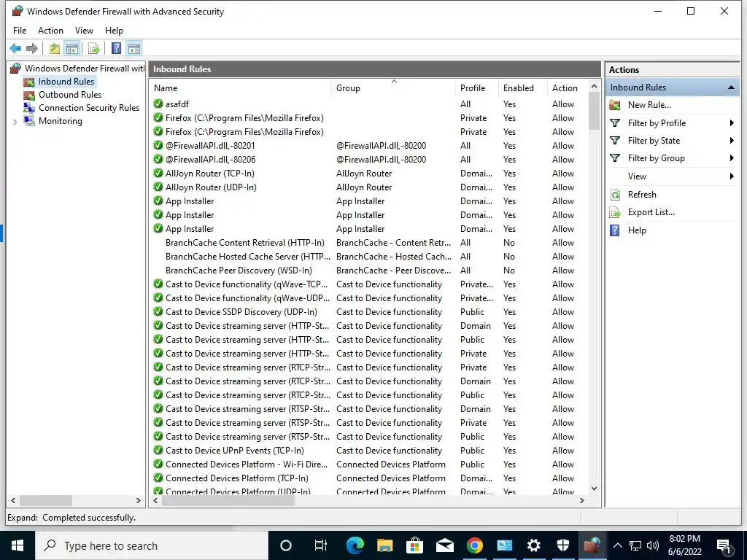Toggle Show/Hide Action Pane toolbar icon

pyautogui.click(x=134, y=48)
